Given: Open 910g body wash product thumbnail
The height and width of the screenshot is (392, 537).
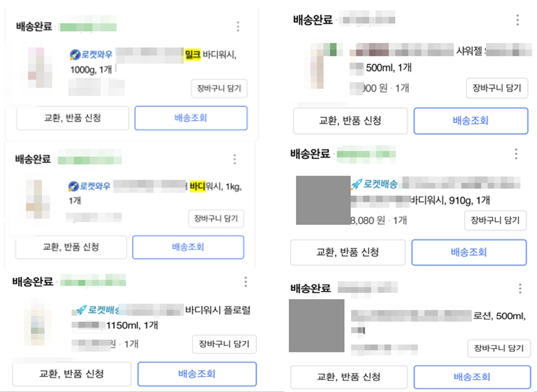Looking at the screenshot, I should click(x=323, y=200).
